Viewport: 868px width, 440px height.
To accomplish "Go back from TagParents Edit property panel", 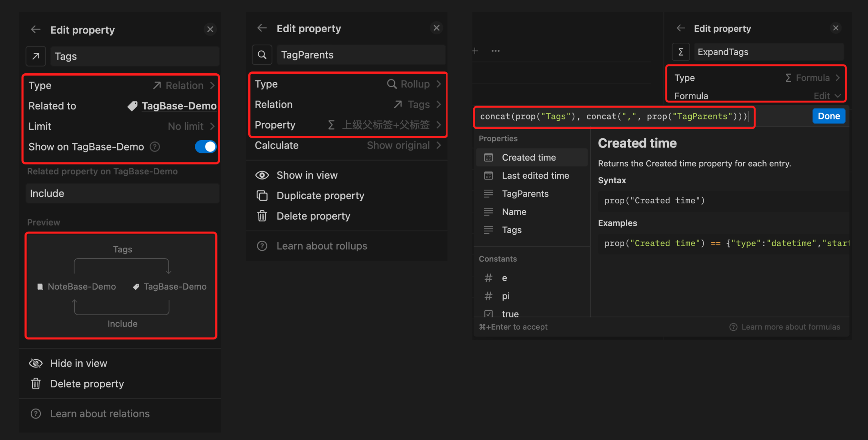I will click(262, 28).
